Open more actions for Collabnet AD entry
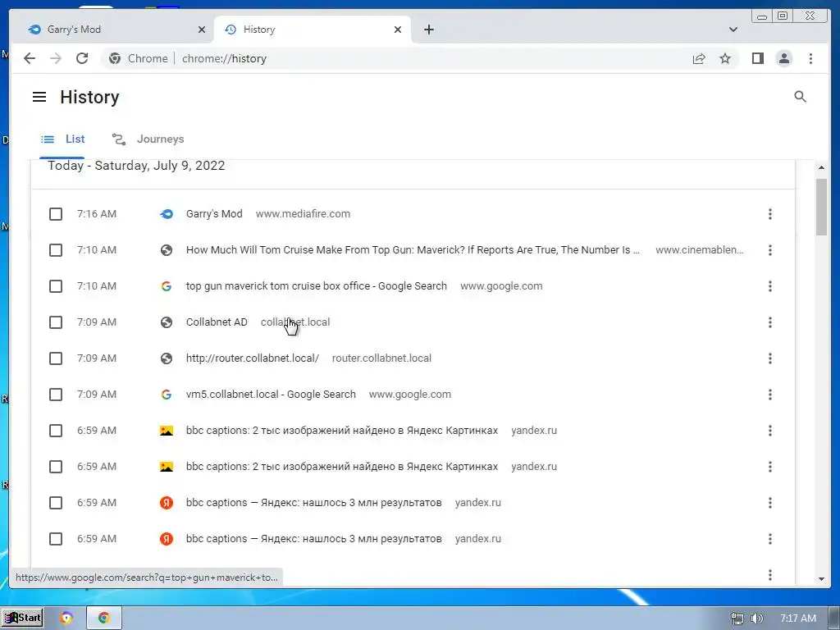 (769, 322)
